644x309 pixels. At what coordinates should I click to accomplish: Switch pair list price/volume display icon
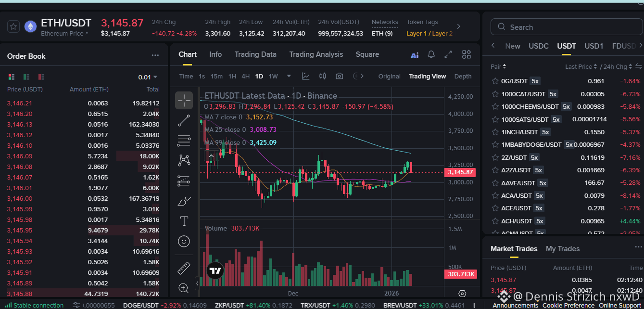point(639,66)
